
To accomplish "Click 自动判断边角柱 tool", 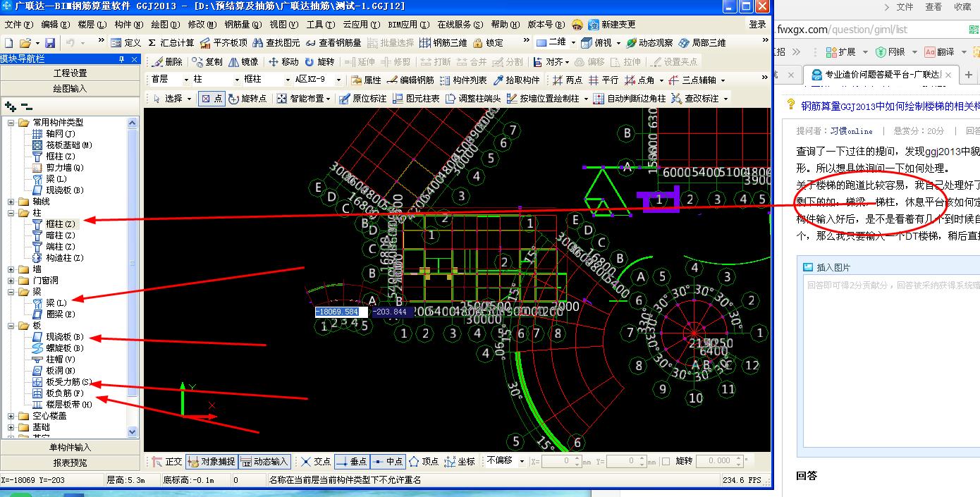I will [629, 99].
